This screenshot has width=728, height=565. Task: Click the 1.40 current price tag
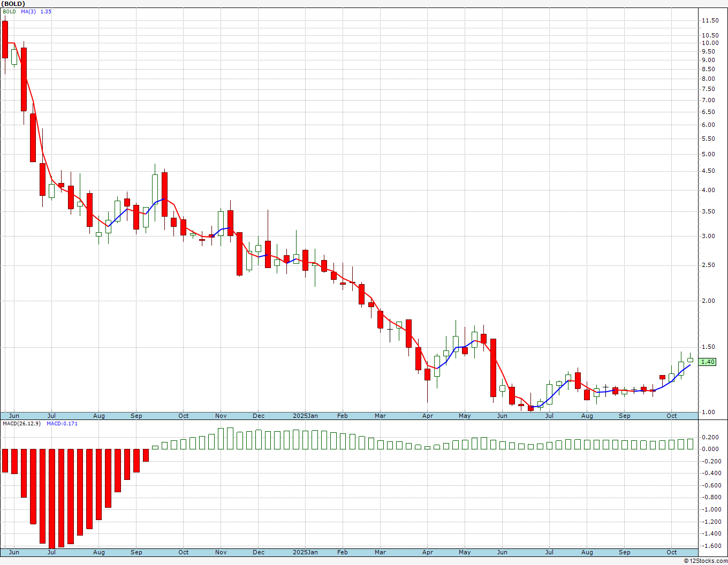pyautogui.click(x=708, y=362)
